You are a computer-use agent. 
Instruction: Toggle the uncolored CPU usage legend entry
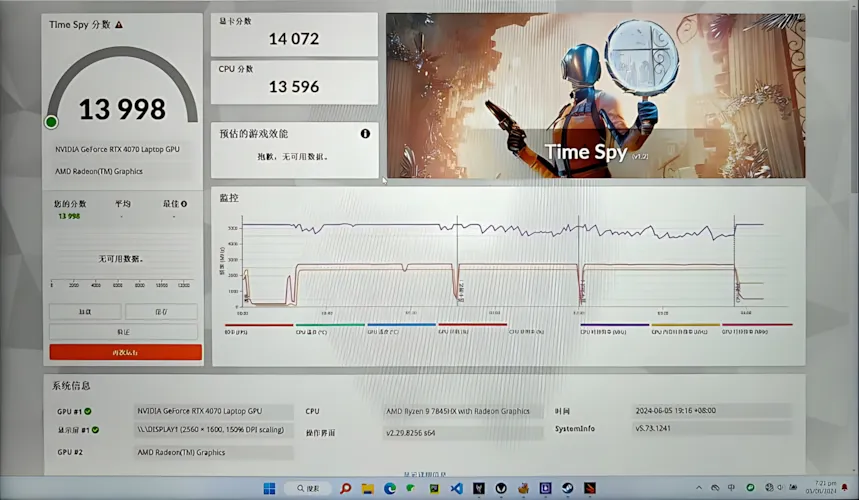[527, 332]
